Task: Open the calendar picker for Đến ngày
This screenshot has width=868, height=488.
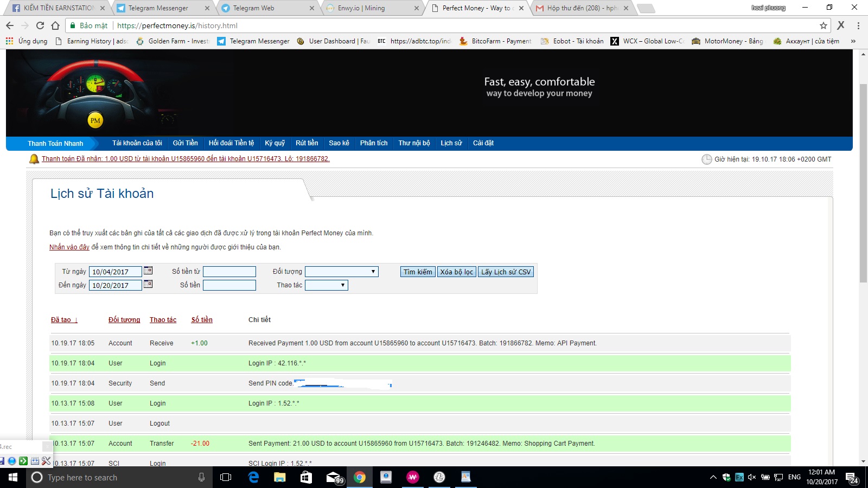Action: tap(148, 284)
